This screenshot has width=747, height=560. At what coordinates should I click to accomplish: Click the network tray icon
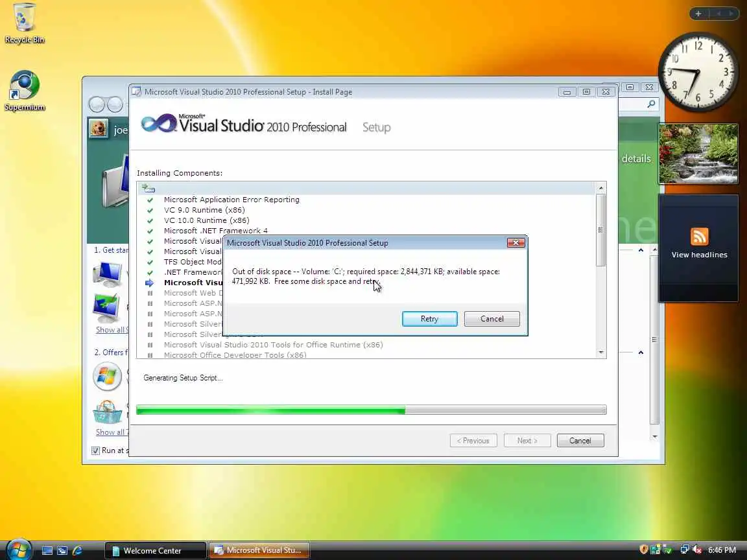pos(685,550)
